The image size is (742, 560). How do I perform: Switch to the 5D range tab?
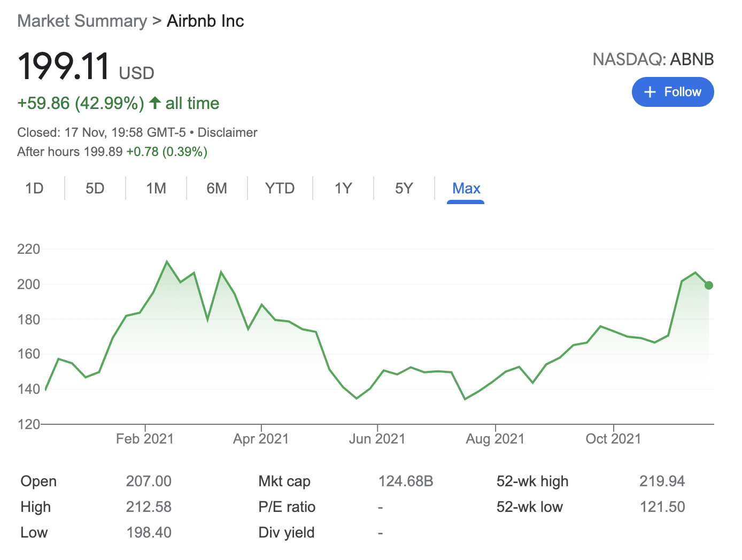95,189
